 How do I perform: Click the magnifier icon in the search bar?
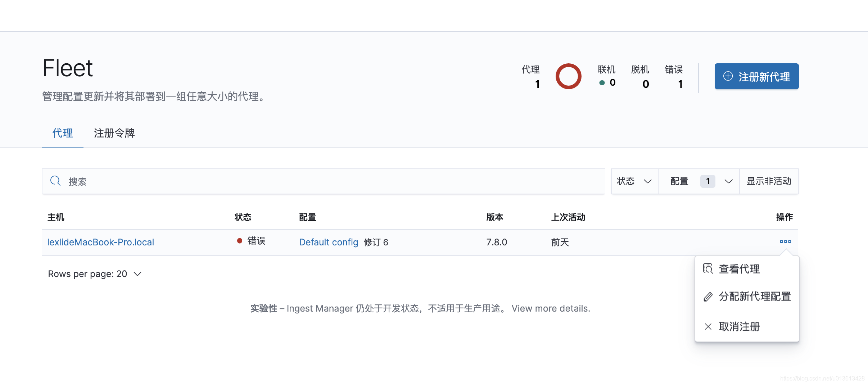coord(55,181)
